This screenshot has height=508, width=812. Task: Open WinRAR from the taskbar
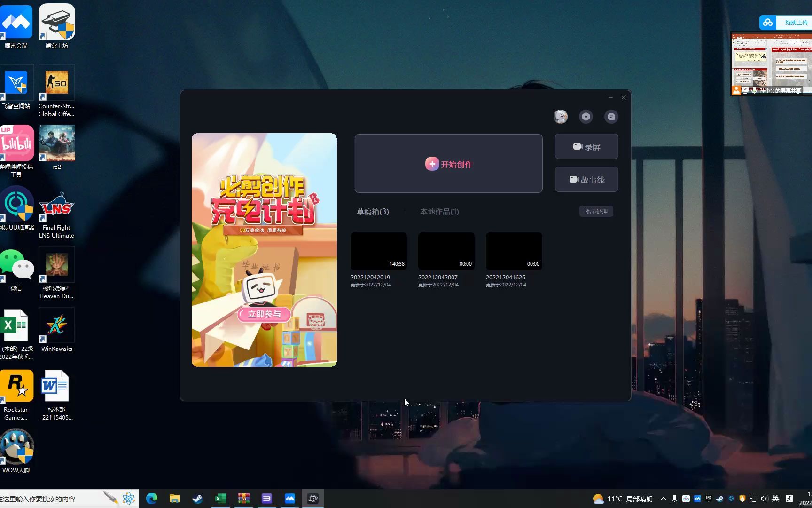[243, 499]
